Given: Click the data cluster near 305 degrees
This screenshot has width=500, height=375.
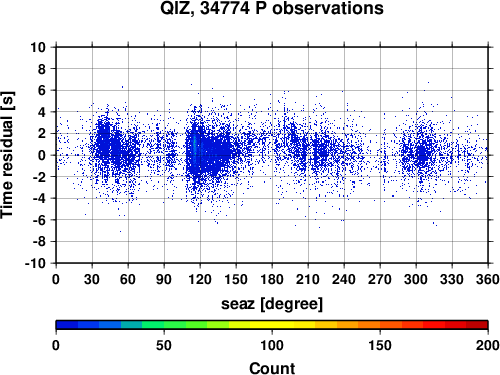Looking at the screenshot, I should point(422,153).
